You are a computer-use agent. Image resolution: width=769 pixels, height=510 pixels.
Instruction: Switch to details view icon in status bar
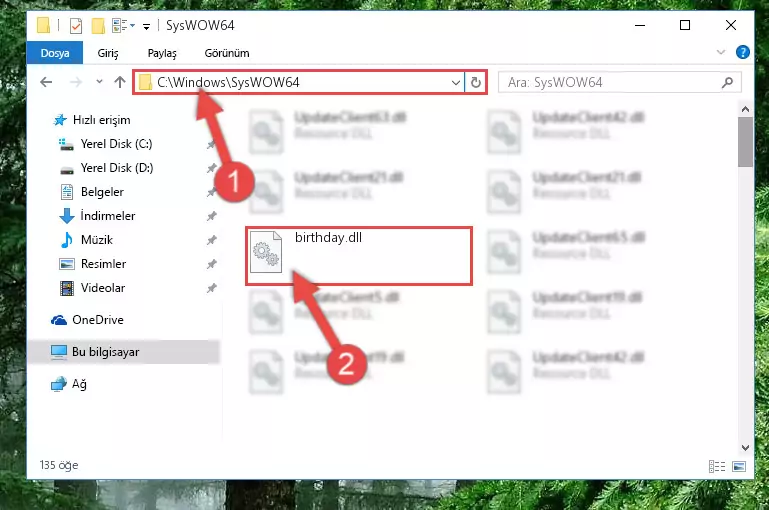click(x=717, y=466)
